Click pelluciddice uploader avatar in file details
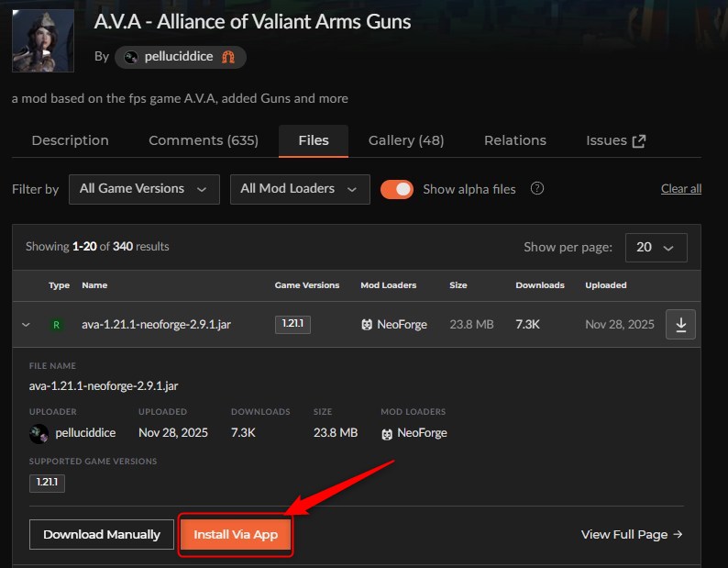The height and width of the screenshot is (568, 728). pos(39,434)
